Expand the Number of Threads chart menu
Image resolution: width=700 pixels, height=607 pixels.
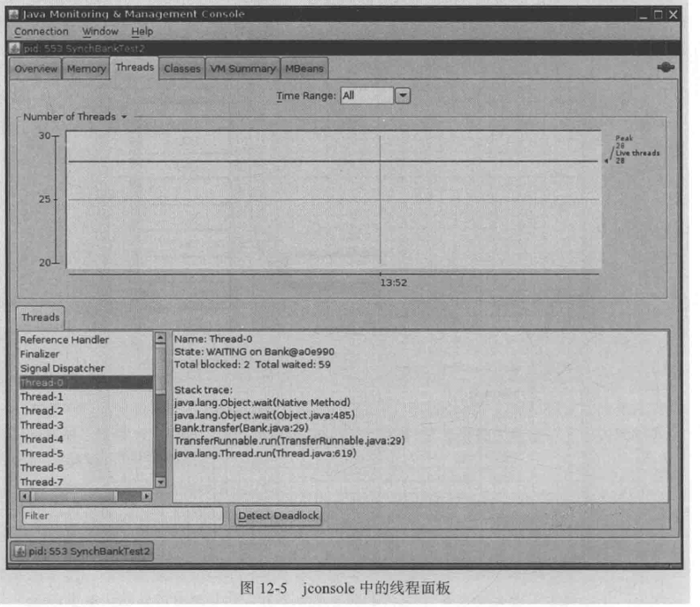click(124, 117)
